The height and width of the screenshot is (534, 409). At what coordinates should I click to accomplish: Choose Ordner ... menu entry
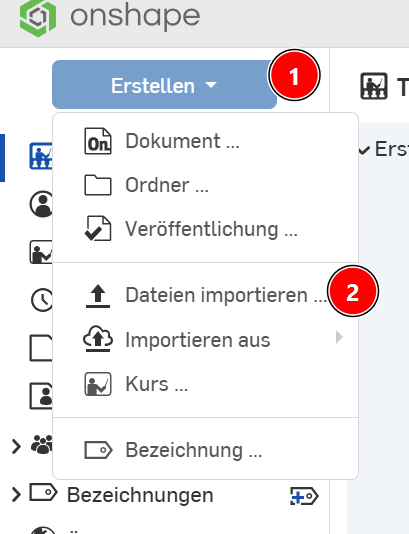(205, 185)
